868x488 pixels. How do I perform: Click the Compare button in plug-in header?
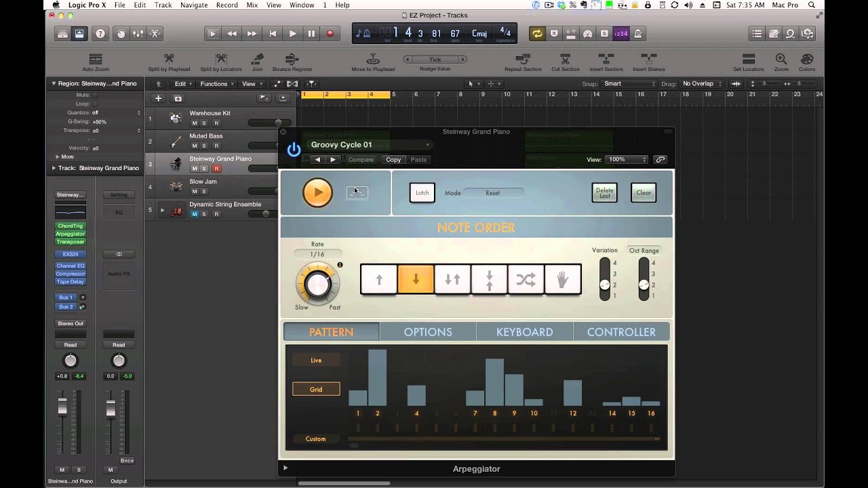click(x=361, y=160)
